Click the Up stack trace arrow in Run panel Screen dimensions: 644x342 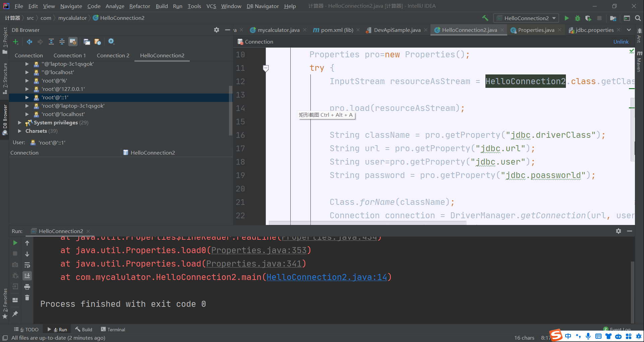(x=27, y=243)
